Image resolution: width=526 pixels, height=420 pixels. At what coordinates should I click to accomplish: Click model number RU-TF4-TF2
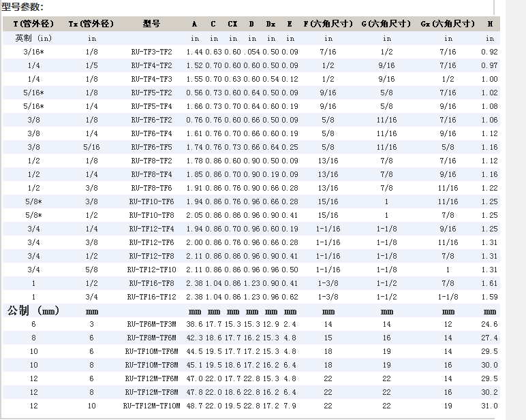[151, 66]
